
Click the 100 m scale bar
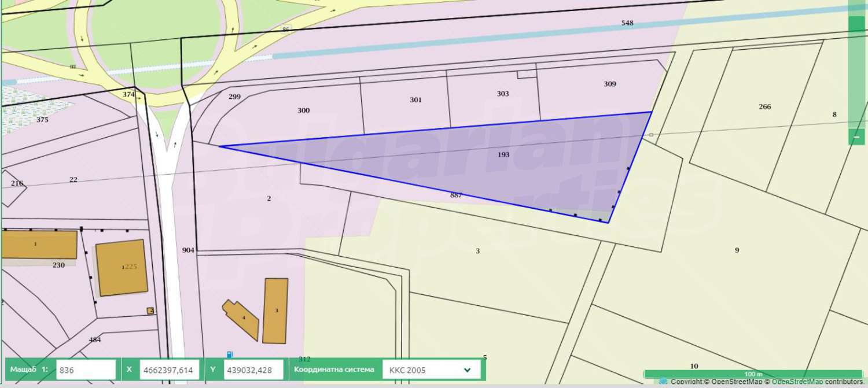coord(753,374)
